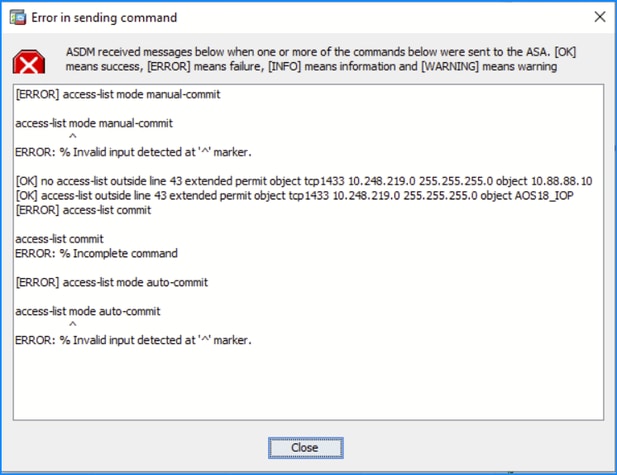Close the dialog using the title bar X
Image resolution: width=617 pixels, height=475 pixels.
(600, 17)
